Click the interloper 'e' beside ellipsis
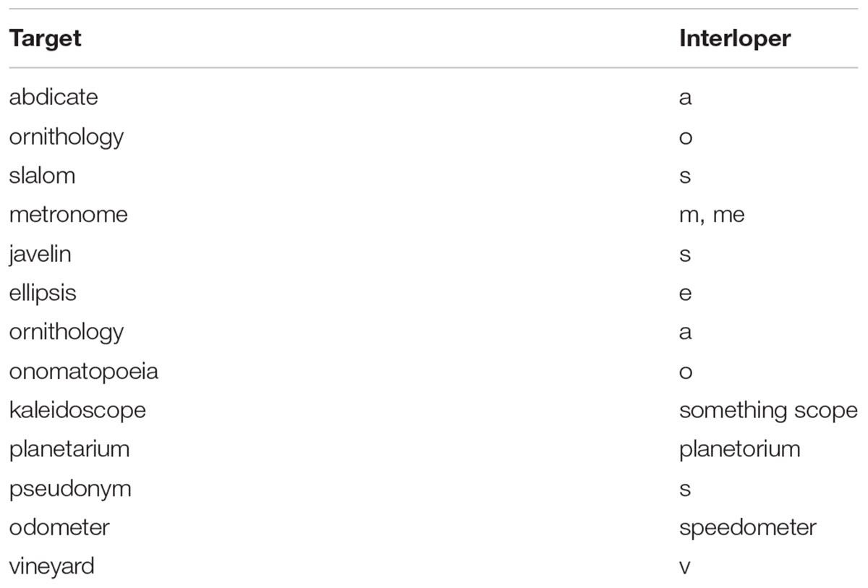The image size is (868, 588). (686, 295)
